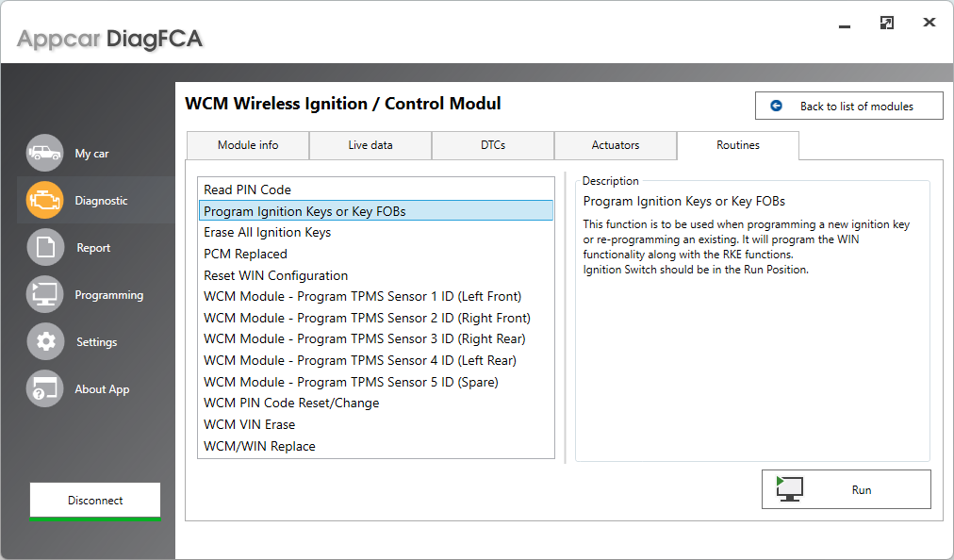The width and height of the screenshot is (954, 560).
Task: Open the DTCs tab
Action: [x=492, y=145]
